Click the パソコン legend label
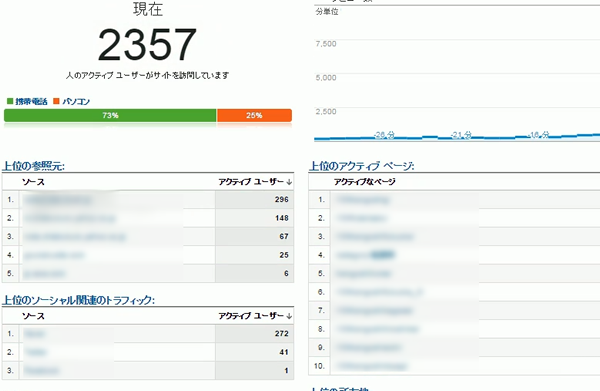 [x=76, y=102]
